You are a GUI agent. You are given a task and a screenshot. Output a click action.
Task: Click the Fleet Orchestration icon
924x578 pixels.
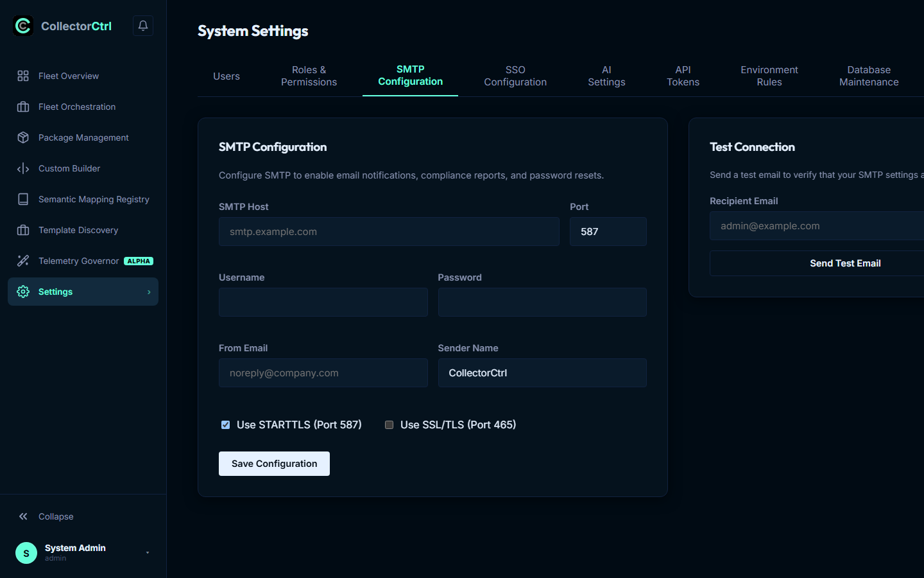(23, 107)
